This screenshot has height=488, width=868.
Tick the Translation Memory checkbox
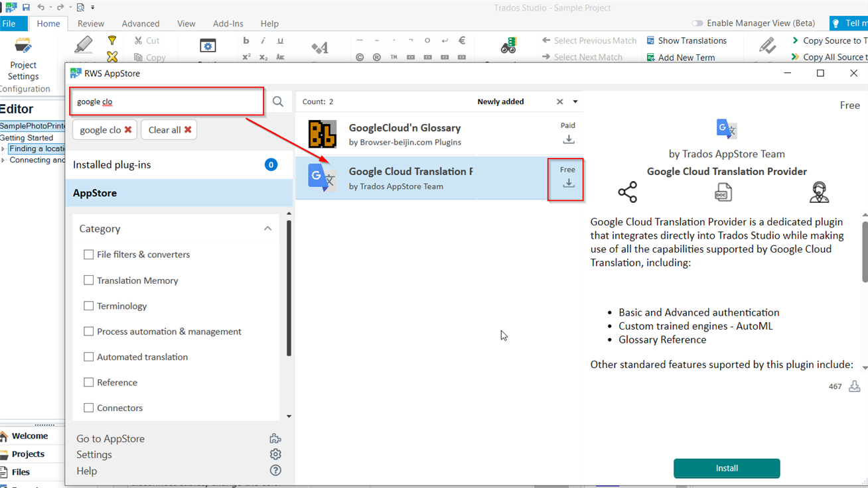[x=88, y=280]
